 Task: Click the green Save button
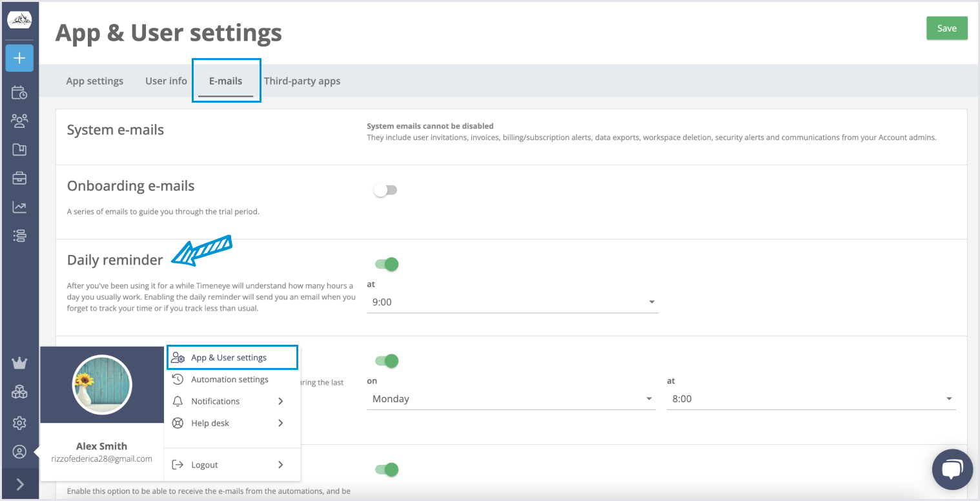click(946, 28)
